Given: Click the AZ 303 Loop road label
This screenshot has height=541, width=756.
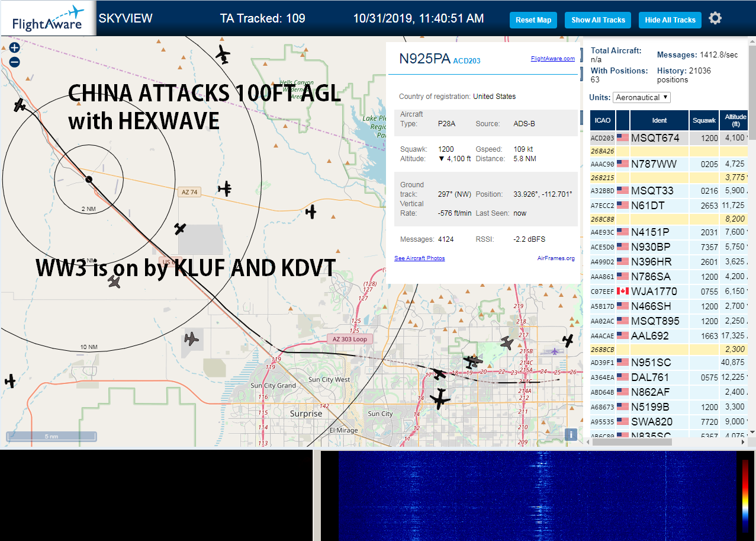Looking at the screenshot, I should (x=349, y=339).
